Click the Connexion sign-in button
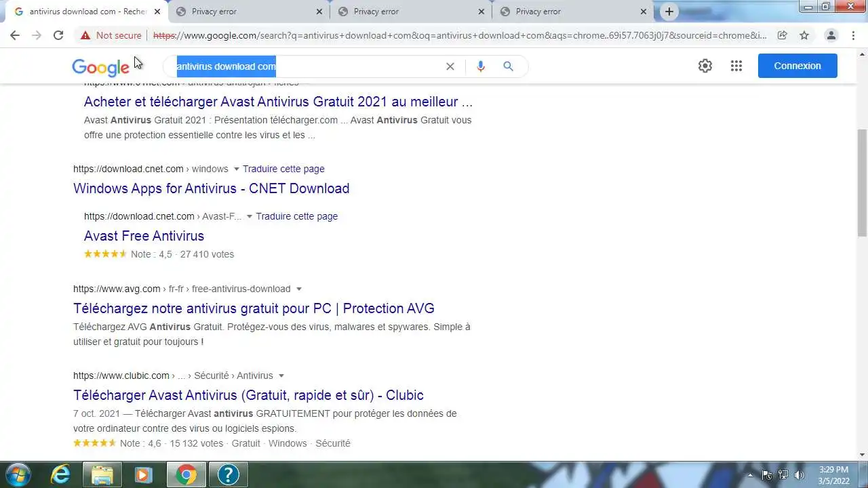The width and height of the screenshot is (868, 488). (797, 66)
